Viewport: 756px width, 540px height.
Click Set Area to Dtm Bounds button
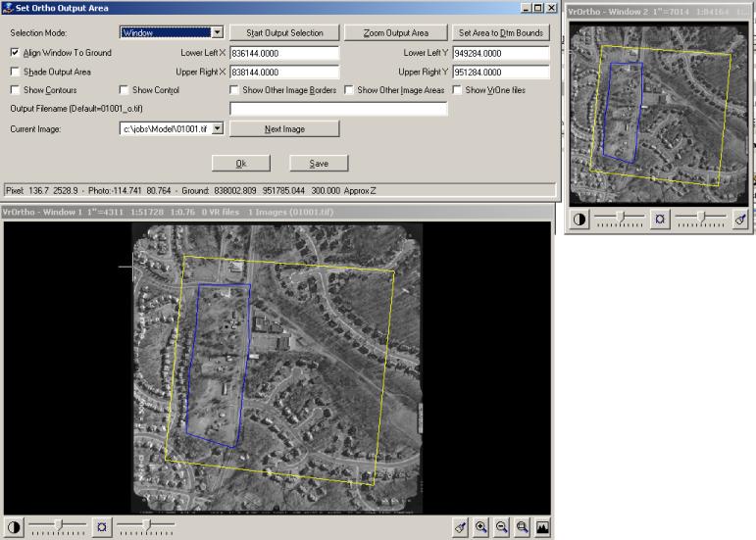click(501, 32)
